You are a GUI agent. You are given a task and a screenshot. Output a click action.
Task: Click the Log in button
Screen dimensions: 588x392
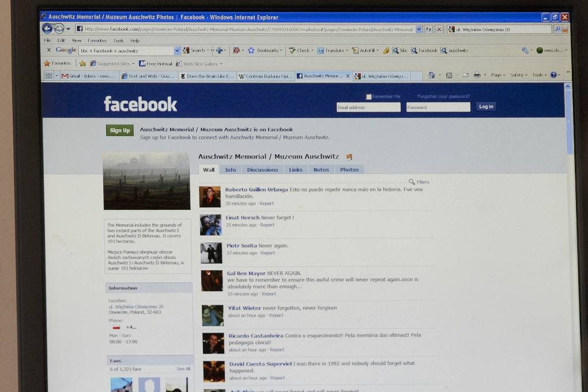point(486,107)
